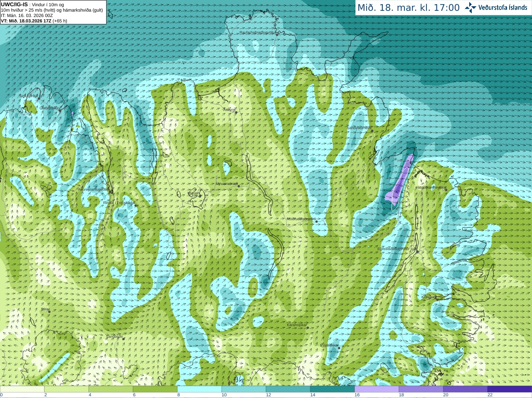This screenshot has height=398, width=532.
Task: Click the 0–2 m/s palest legend swatch
Action: pyautogui.click(x=22, y=389)
